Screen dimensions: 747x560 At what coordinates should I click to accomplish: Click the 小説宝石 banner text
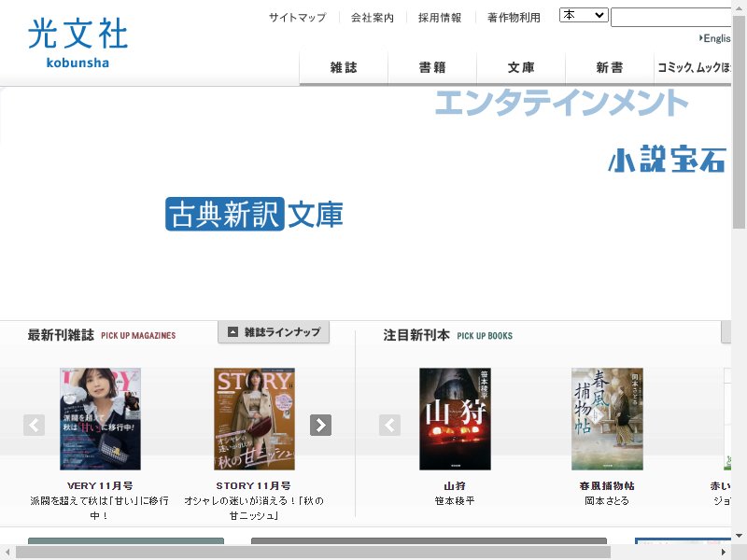pos(667,159)
